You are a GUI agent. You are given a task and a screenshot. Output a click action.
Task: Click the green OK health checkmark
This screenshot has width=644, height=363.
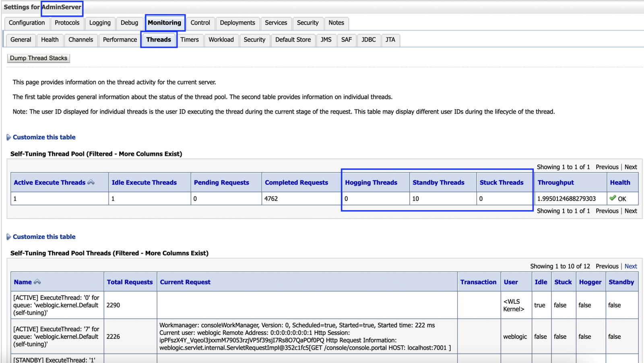(x=613, y=198)
